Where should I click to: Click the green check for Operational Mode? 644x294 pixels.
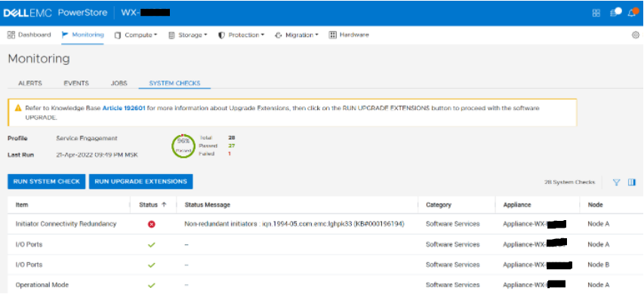pyautogui.click(x=152, y=285)
